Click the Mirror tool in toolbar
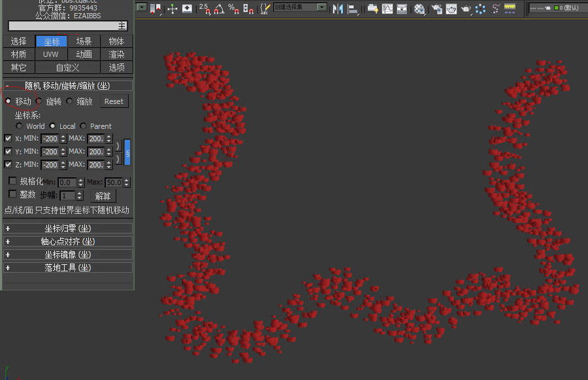 [x=338, y=9]
